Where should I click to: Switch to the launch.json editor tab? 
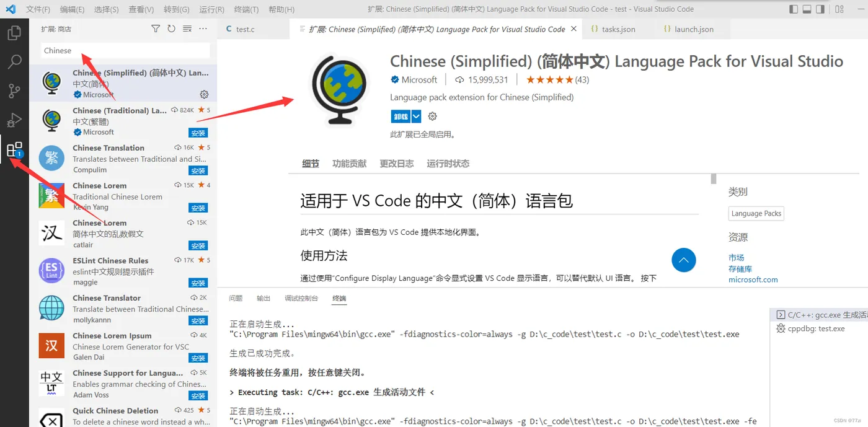(x=692, y=29)
